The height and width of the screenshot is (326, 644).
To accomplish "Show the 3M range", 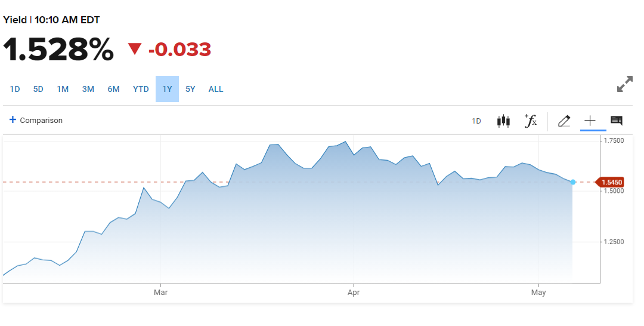I will (x=88, y=89).
